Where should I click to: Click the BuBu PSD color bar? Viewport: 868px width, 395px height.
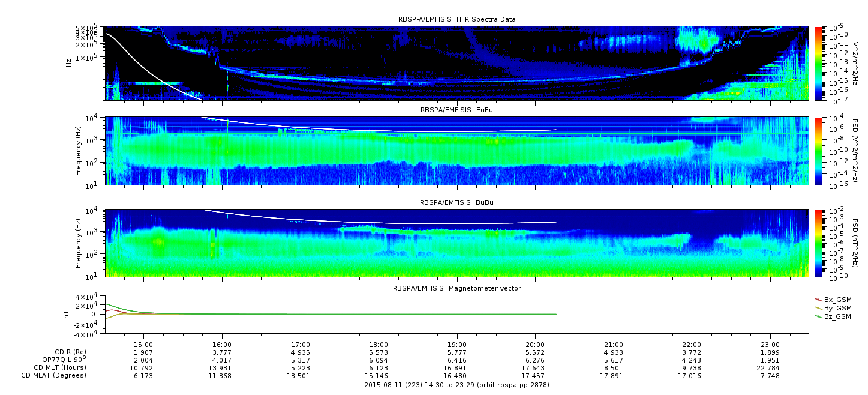tap(819, 243)
